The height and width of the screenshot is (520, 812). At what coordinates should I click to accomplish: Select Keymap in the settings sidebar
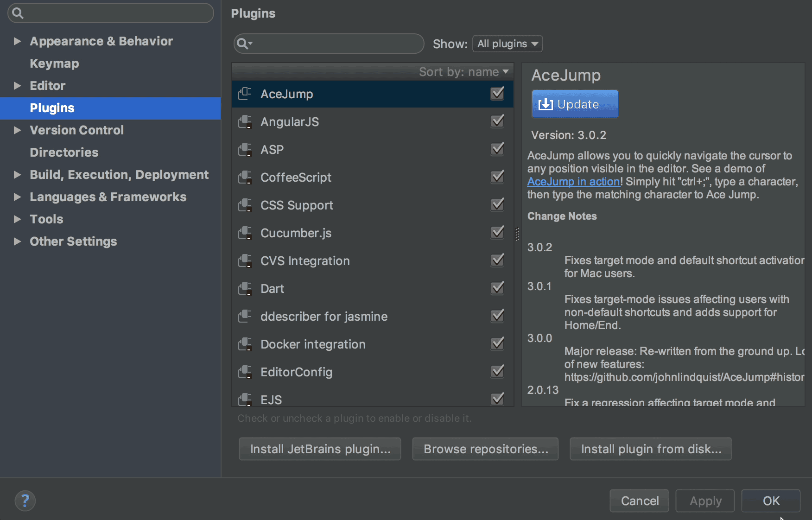54,63
